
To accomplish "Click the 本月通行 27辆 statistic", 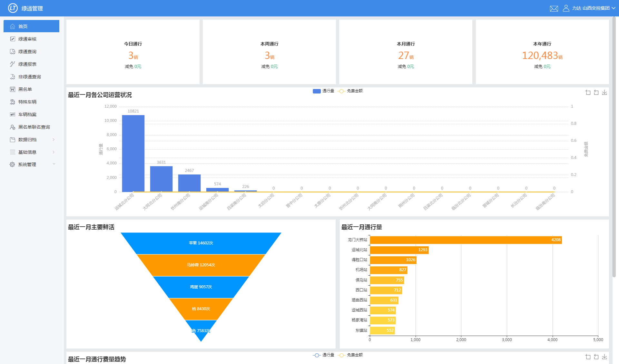I will tap(406, 55).
